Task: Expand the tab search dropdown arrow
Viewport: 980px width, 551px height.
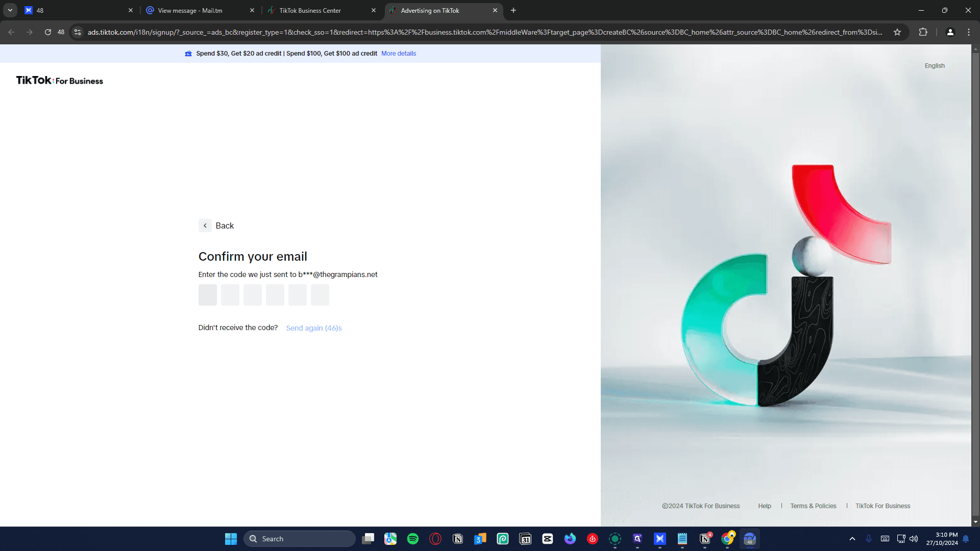Action: [x=10, y=10]
